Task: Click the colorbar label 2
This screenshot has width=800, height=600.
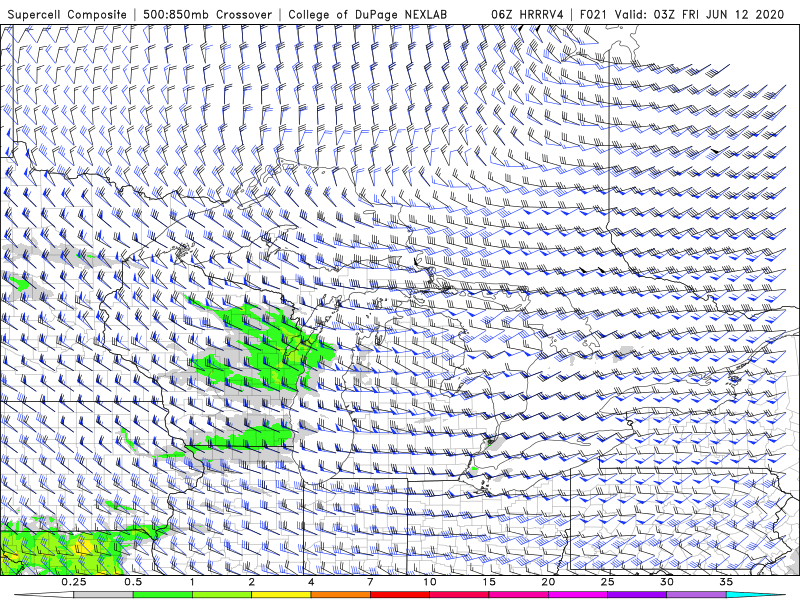Action: click(x=252, y=582)
